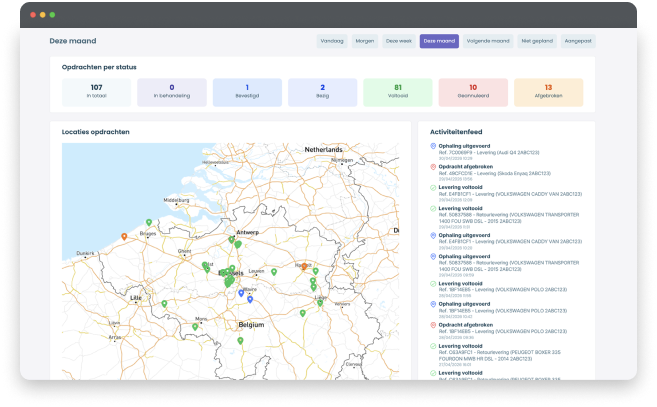Click Levering voltooid icon for Peugeot Boxer dated 21/04
Screen dimensions: 657x407
tap(433, 346)
